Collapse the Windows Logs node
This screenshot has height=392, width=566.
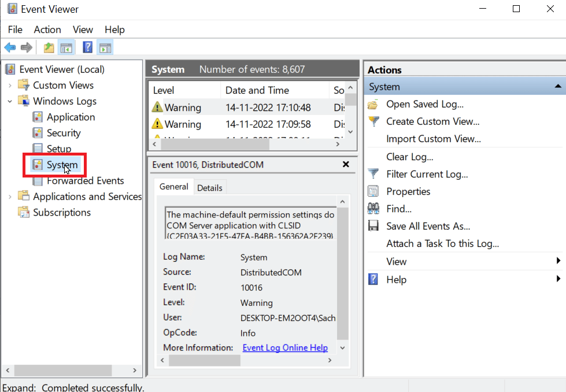tap(10, 101)
